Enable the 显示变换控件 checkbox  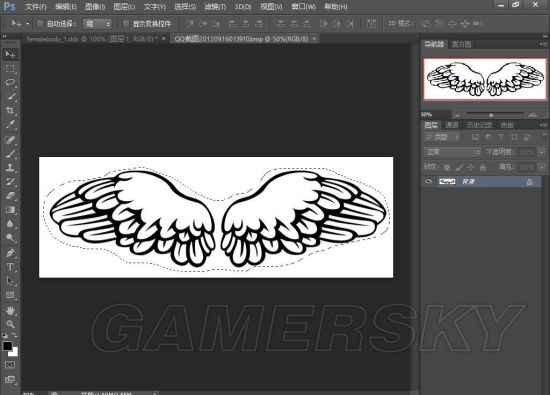126,24
